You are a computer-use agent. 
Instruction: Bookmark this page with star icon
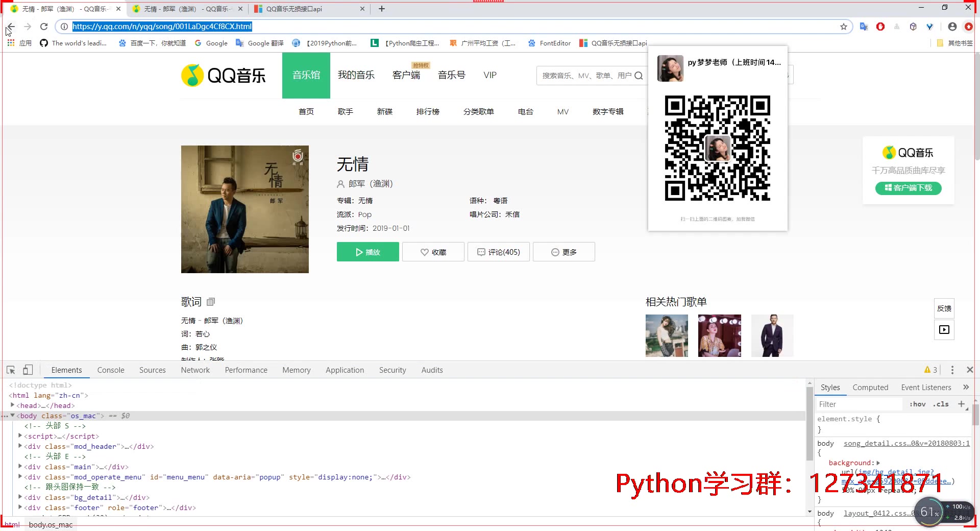click(x=844, y=27)
